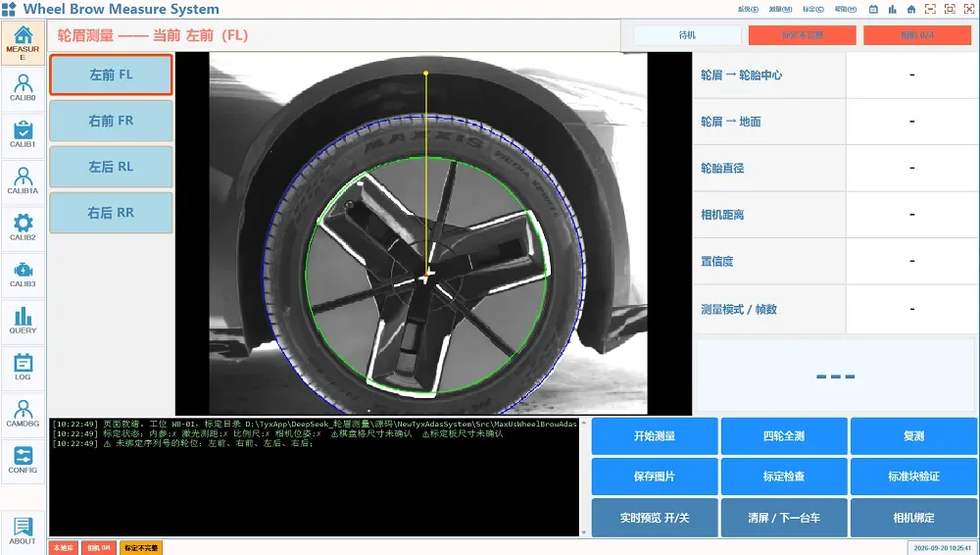Click the date-time display in status bar

coord(942,547)
